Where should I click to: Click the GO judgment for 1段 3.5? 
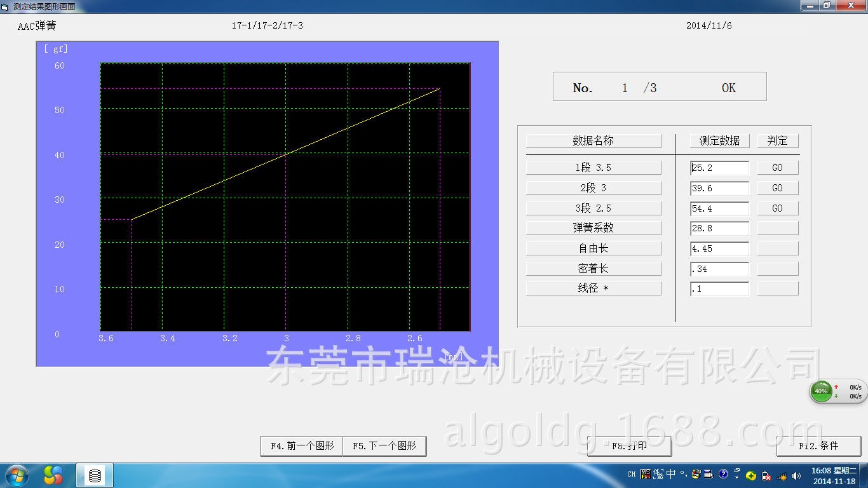(x=778, y=168)
